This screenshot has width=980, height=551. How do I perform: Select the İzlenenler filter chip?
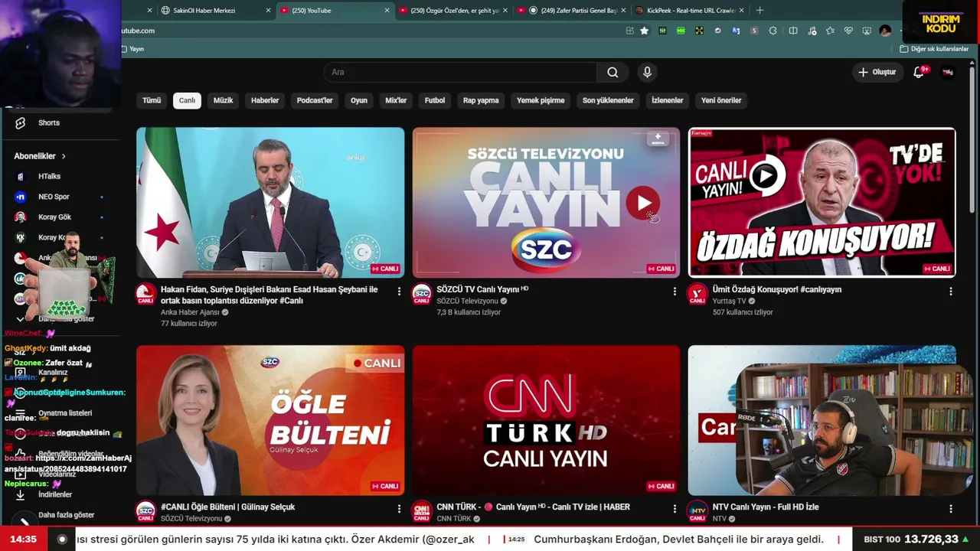pyautogui.click(x=668, y=100)
